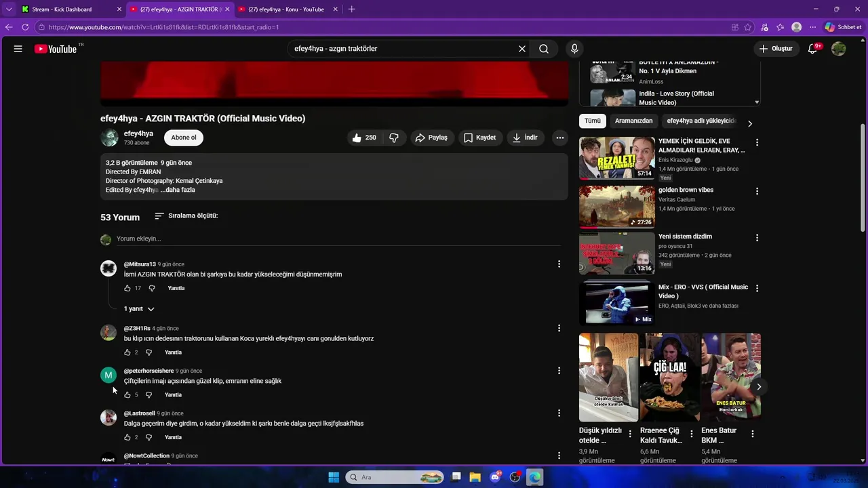Open menu for the 'Enes Batur BKM' short
868x488 pixels.
click(752, 434)
